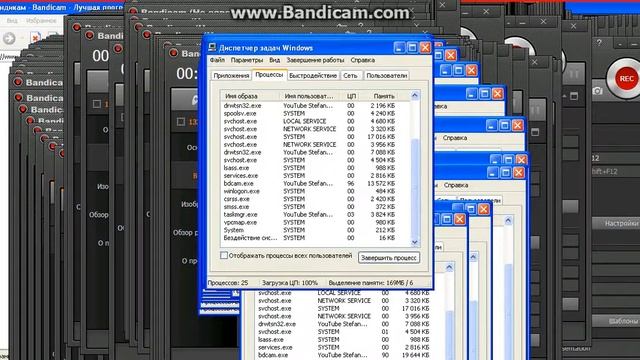The height and width of the screenshot is (360, 640).
Task: Click the Завершить процесс button
Action: click(x=389, y=258)
